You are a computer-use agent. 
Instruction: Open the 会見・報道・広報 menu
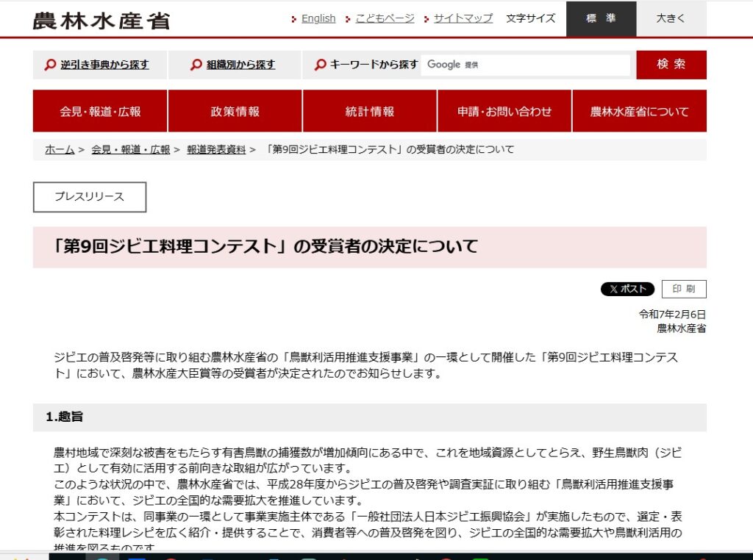click(x=100, y=112)
